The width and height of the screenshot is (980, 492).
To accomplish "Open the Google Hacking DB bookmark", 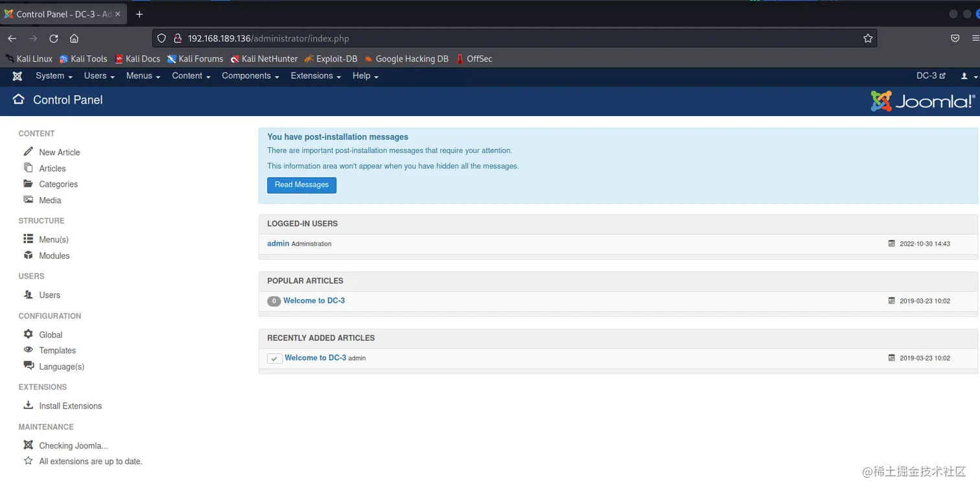I will click(x=406, y=58).
